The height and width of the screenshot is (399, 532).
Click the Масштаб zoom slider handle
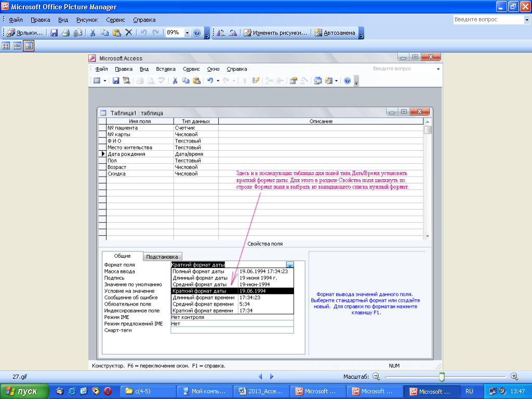pos(442,377)
